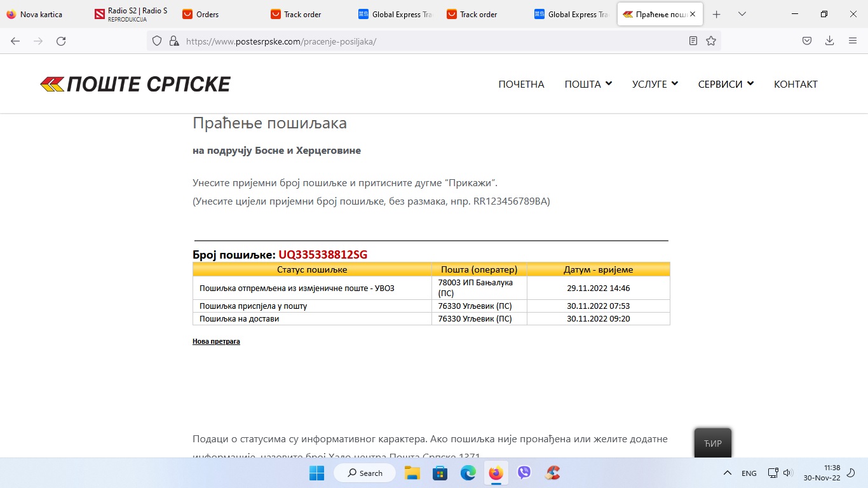The height and width of the screenshot is (488, 868).
Task: Switch to the Nova kartica tab
Action: 44,14
